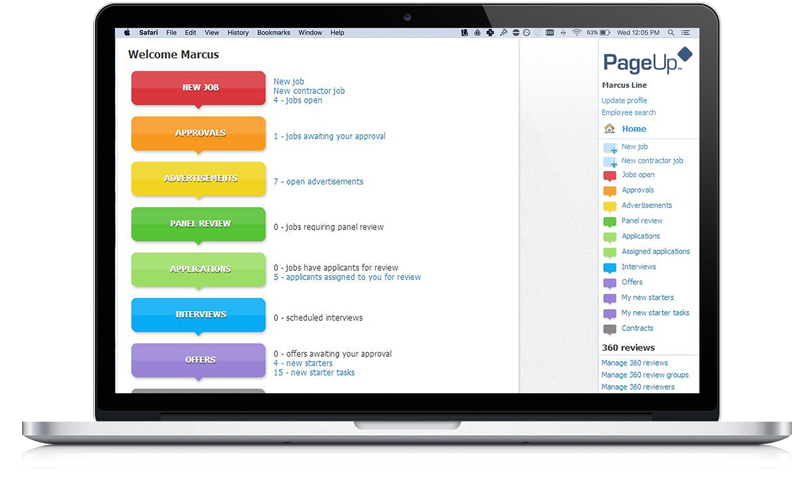The height and width of the screenshot is (480, 812).
Task: Click the purple OFFERS button
Action: coord(198,360)
